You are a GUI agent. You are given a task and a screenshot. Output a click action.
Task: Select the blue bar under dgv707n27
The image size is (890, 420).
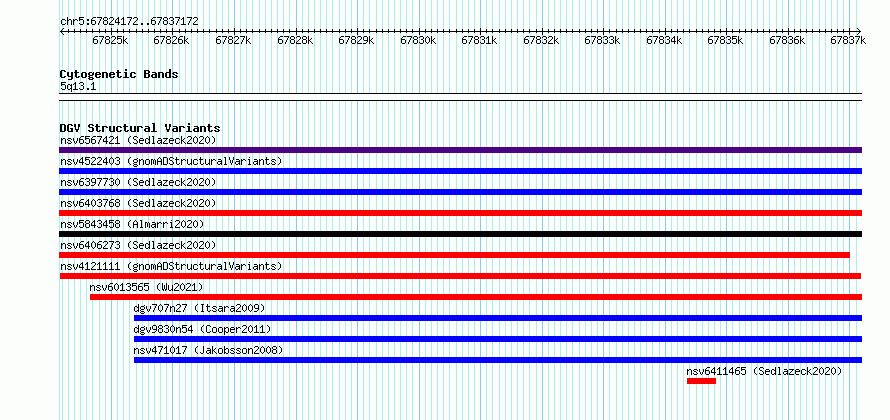[498, 318]
